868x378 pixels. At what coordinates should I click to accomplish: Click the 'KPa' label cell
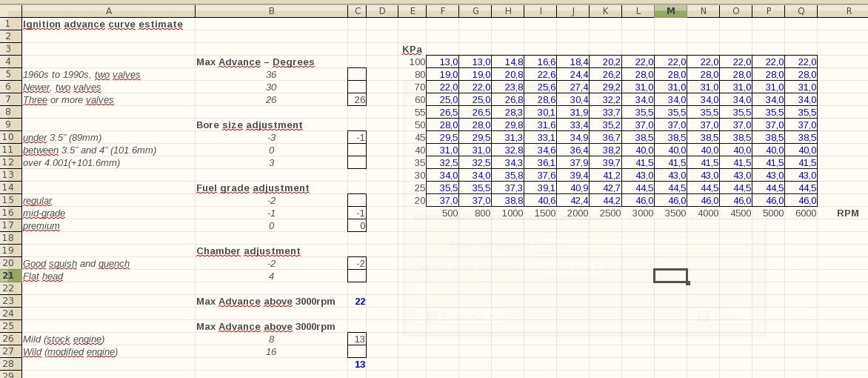[412, 50]
